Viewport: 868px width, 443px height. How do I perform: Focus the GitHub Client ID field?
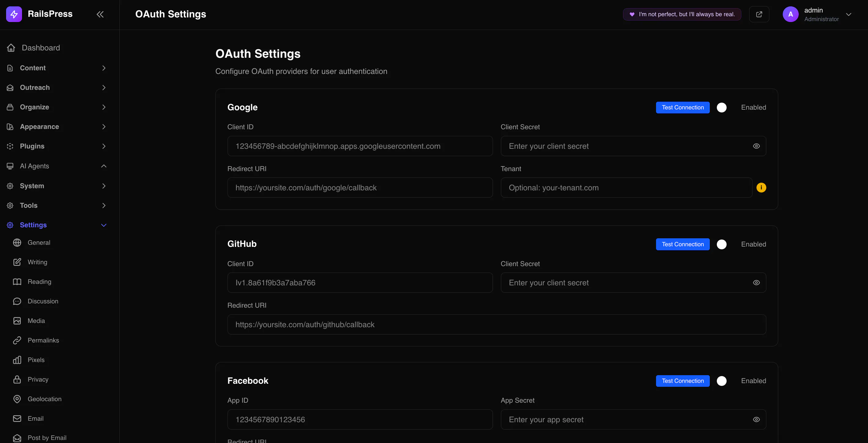point(360,283)
